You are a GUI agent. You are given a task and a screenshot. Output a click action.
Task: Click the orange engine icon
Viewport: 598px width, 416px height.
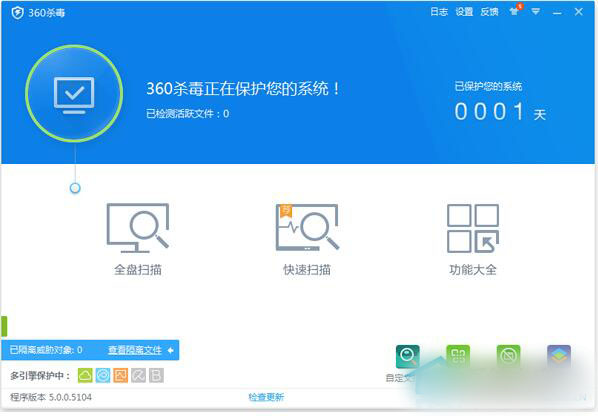(121, 376)
